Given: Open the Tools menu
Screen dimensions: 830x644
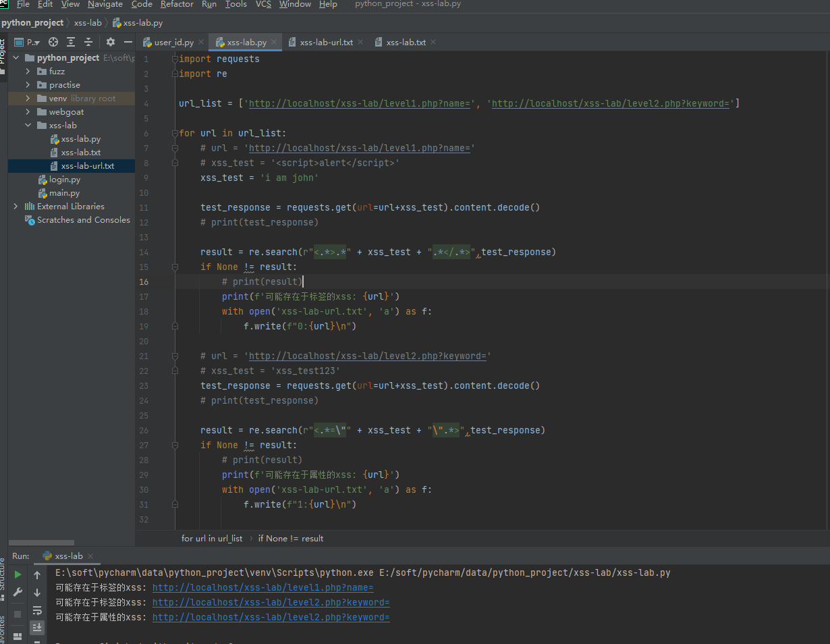Looking at the screenshot, I should [x=236, y=4].
